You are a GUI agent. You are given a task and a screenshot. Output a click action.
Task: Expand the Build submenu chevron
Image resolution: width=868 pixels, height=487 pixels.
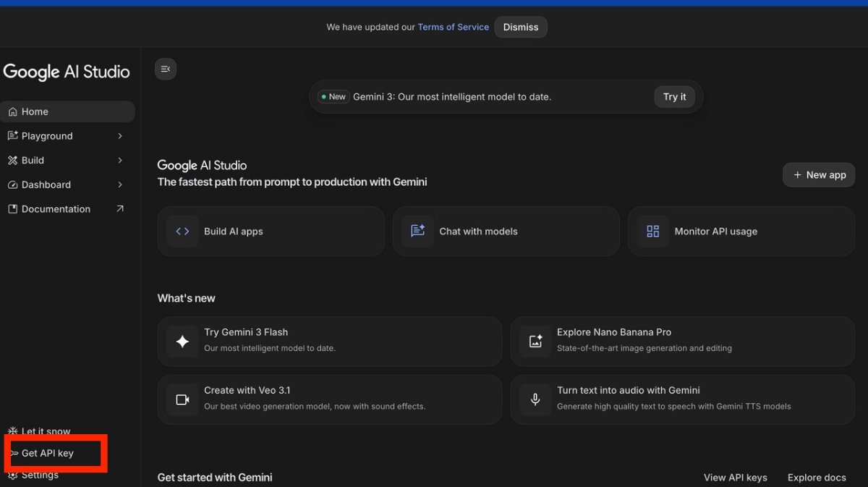click(120, 161)
